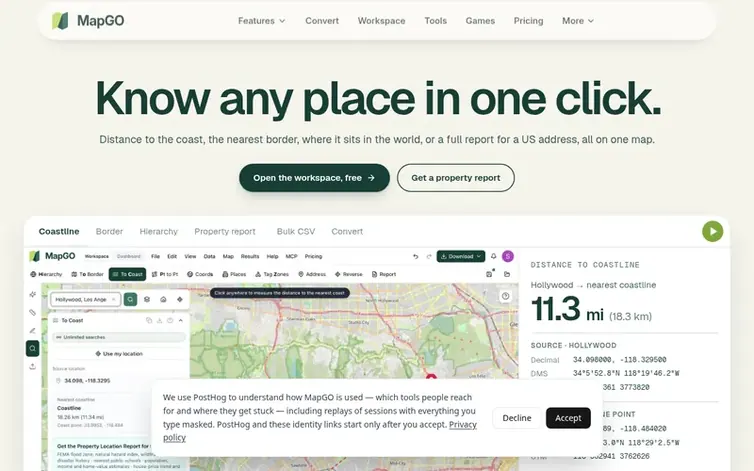Click the highlighted search icon in the left sidebar
The image size is (754, 471).
coord(33,348)
